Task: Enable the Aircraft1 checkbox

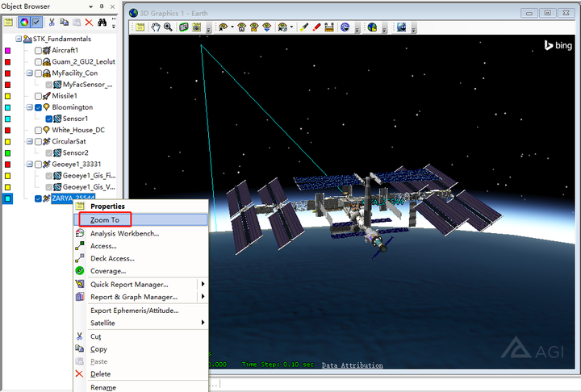Action: pyautogui.click(x=38, y=51)
